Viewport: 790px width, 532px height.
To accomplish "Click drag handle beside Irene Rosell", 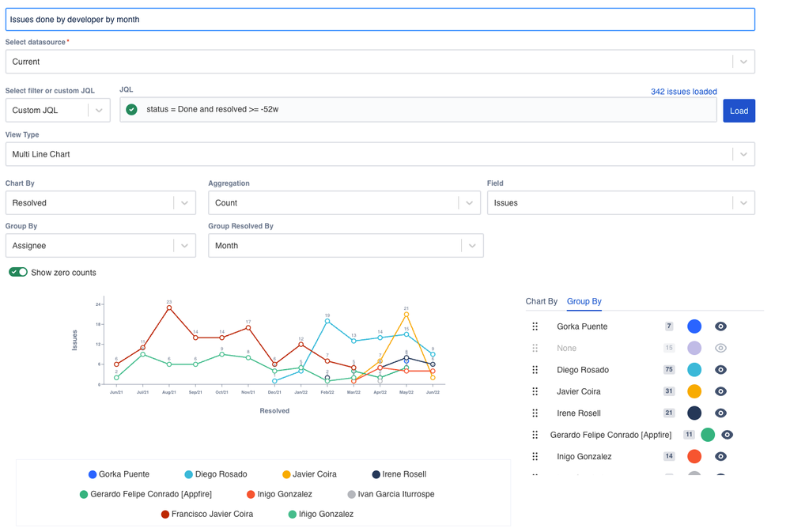I will [x=535, y=413].
